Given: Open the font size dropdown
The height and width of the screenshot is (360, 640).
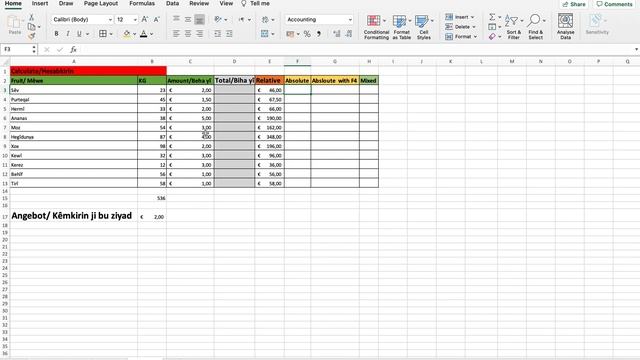Looking at the screenshot, I should (135, 20).
